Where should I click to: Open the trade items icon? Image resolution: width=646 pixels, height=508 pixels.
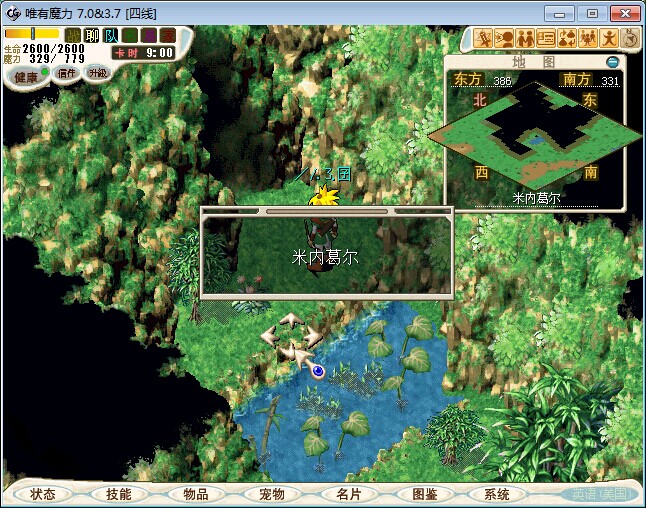[568, 38]
